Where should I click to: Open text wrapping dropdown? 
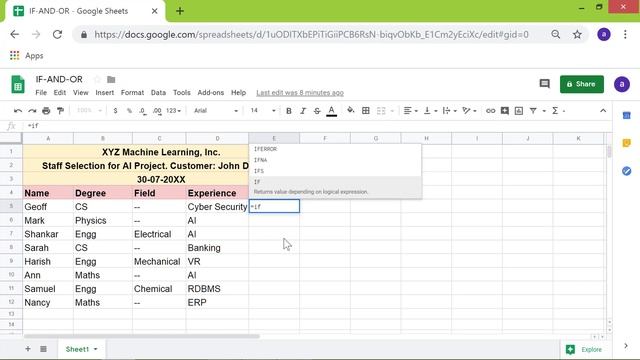tap(449, 111)
